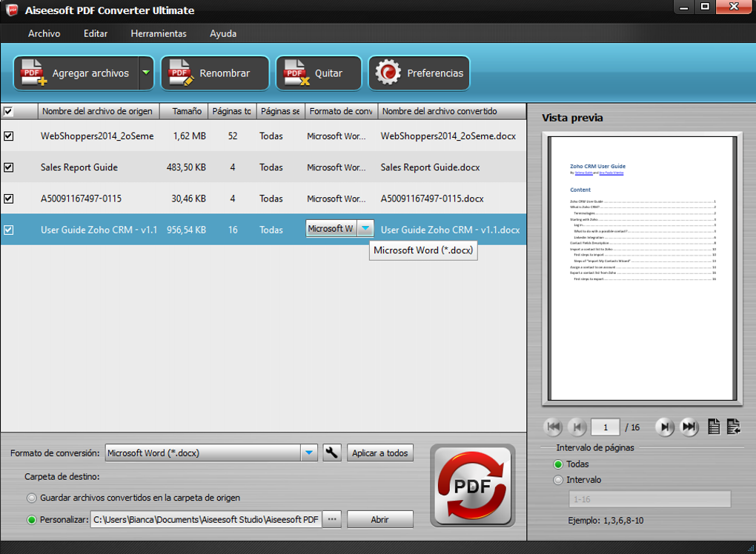
Task: Click the Agregar archivos button
Action: (x=76, y=73)
